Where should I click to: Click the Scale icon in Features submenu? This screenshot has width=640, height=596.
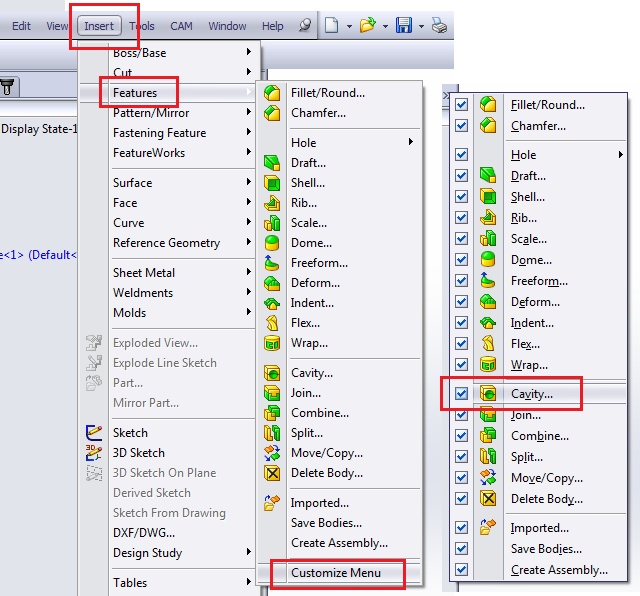coord(272,223)
